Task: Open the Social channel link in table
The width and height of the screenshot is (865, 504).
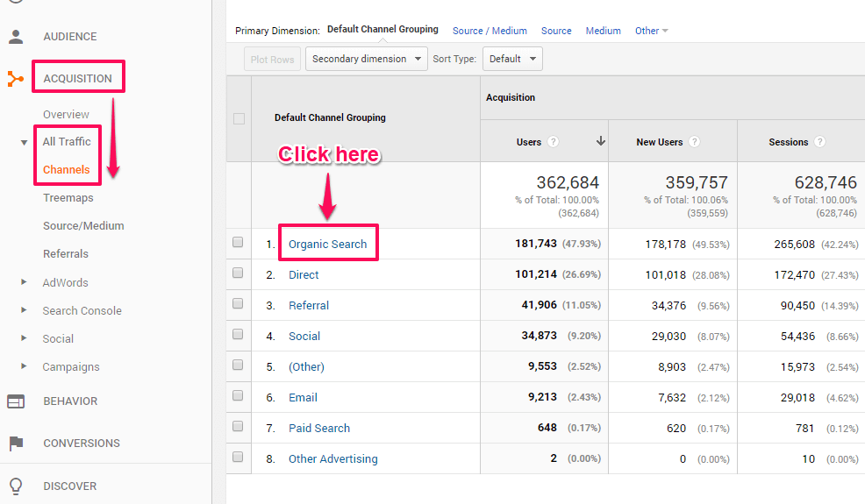Action: [x=304, y=337]
